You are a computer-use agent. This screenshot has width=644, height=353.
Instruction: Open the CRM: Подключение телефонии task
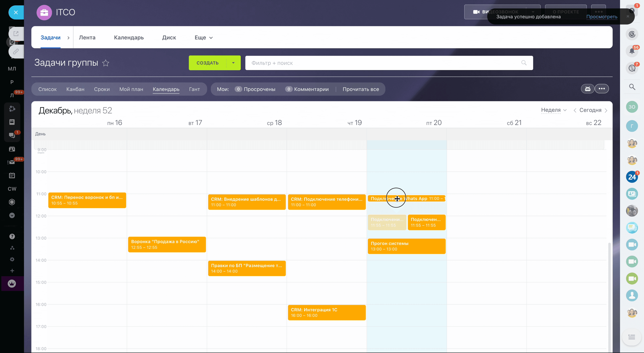pos(327,202)
